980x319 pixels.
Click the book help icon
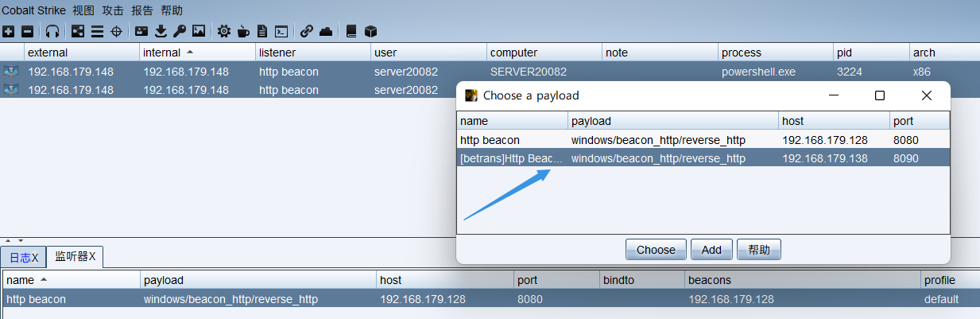pos(351,31)
